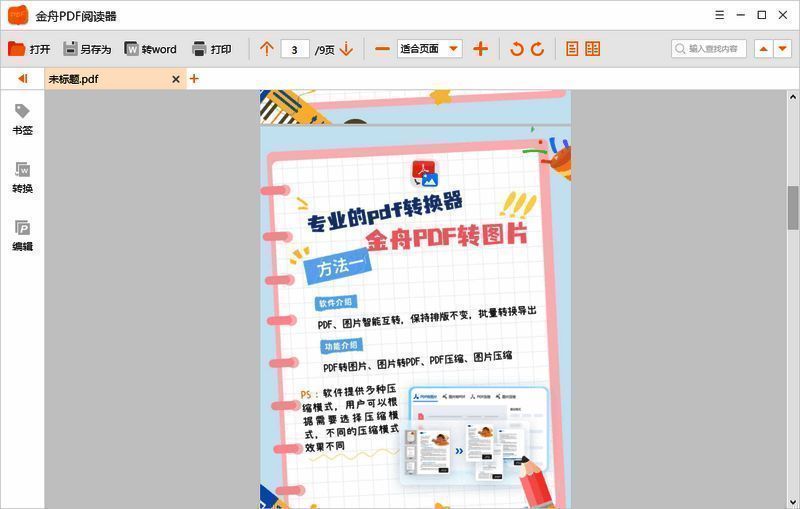Select the 未标题.pdf tab
The height and width of the screenshot is (509, 800).
(115, 79)
